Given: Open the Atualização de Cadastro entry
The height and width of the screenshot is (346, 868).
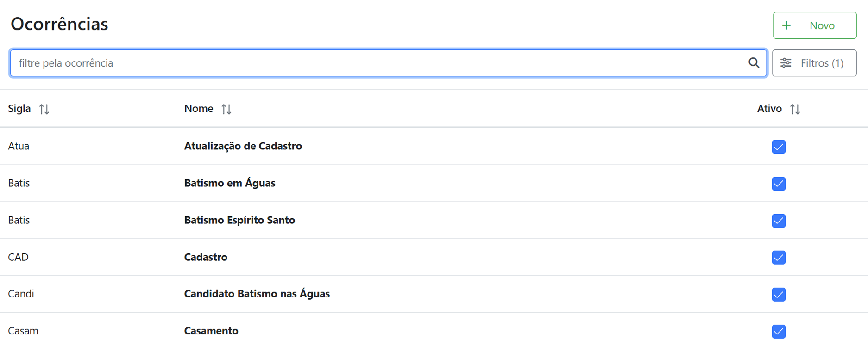Looking at the screenshot, I should (243, 146).
